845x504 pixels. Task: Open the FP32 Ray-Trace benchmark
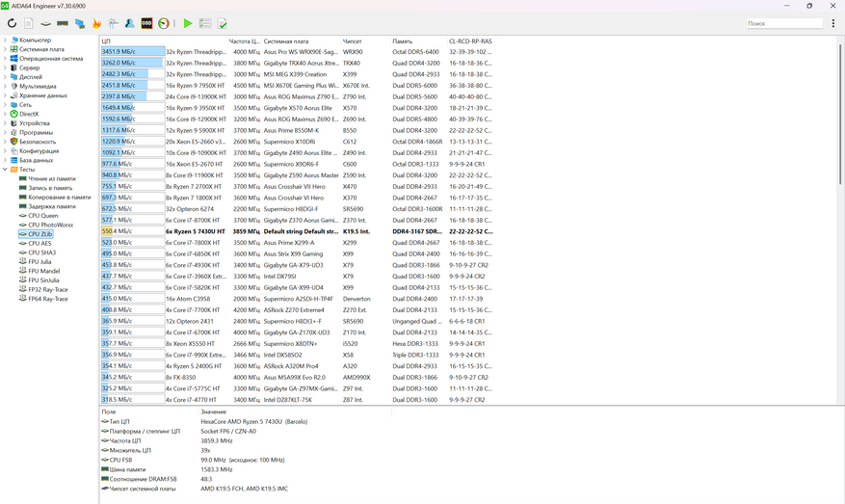click(x=48, y=289)
